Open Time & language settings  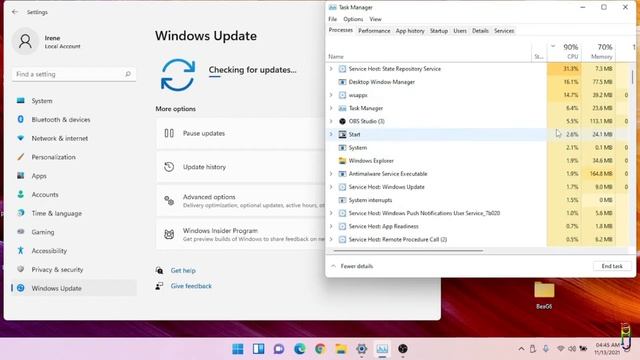[x=73, y=213]
